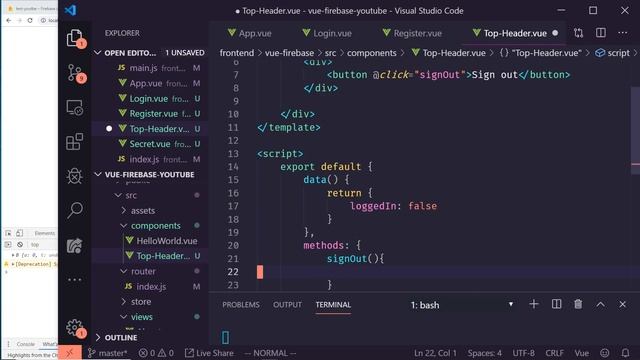
Task: Expand the assets folder
Action: click(124, 211)
